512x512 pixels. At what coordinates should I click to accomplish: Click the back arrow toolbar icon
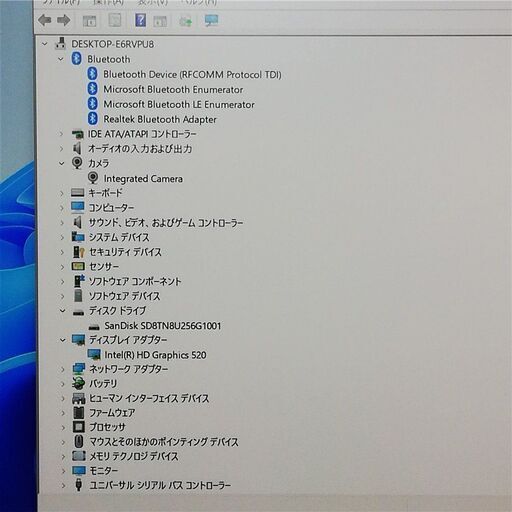[45, 21]
